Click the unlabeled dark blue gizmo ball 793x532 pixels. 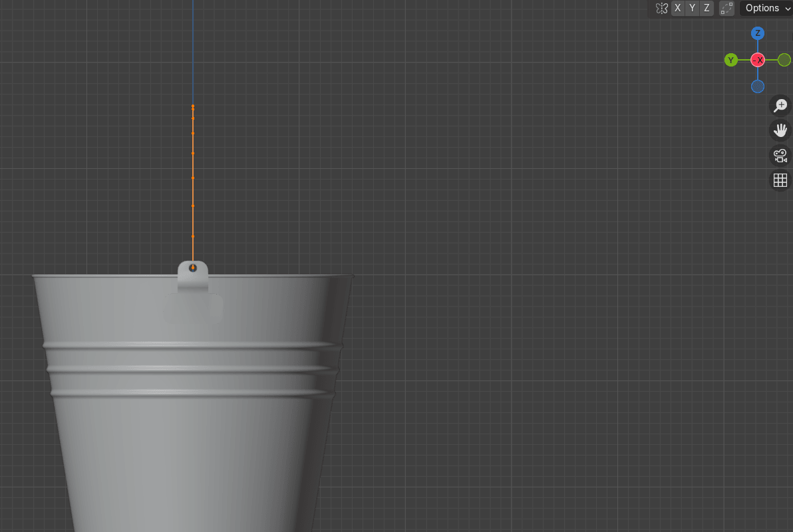coord(758,86)
